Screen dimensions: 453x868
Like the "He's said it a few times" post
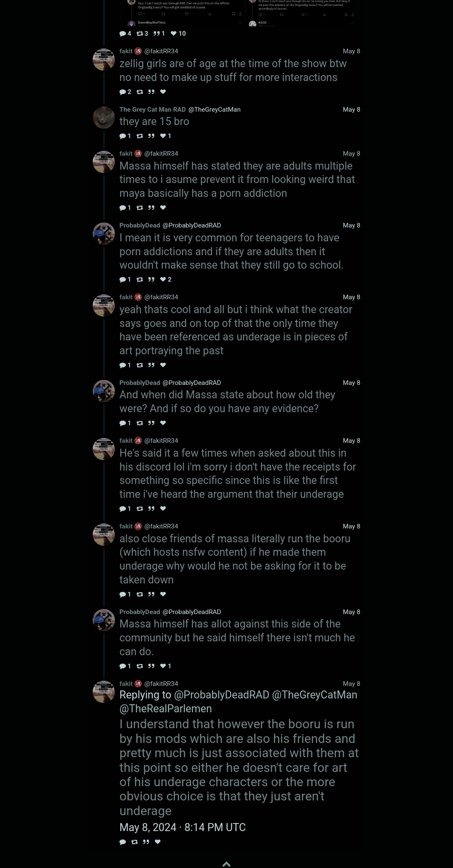(x=163, y=509)
